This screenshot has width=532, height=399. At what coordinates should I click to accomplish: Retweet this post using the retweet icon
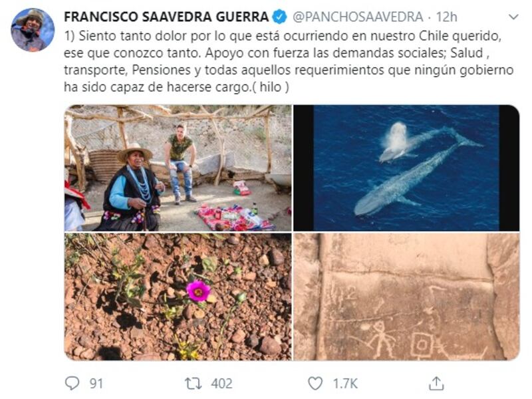pos(194,384)
